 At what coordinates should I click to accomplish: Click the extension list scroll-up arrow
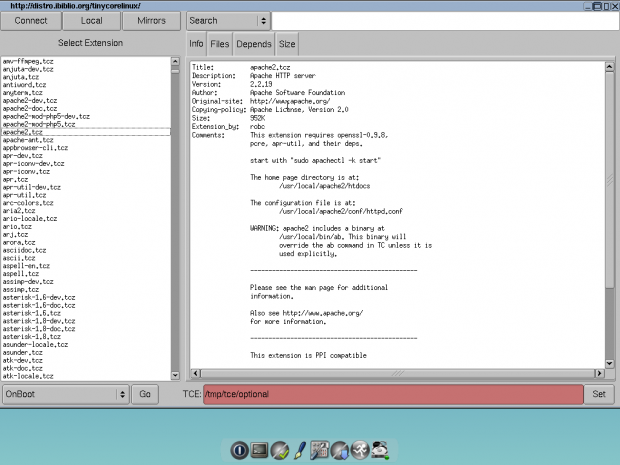pyautogui.click(x=175, y=61)
